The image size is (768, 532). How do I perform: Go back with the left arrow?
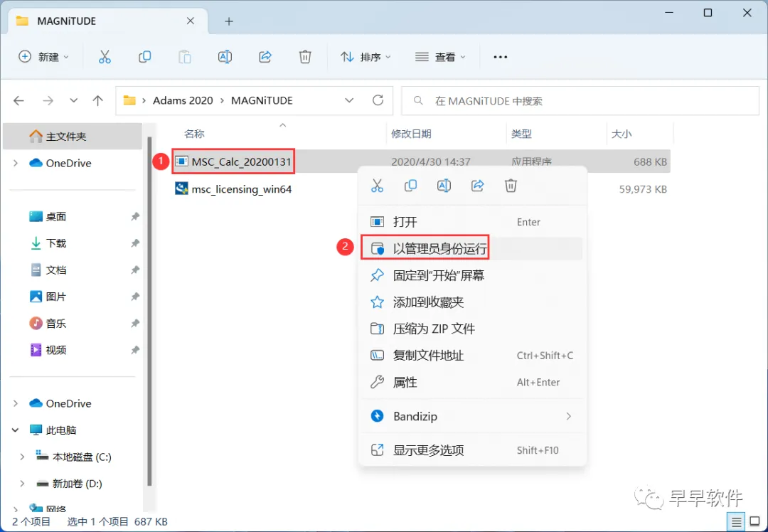click(18, 101)
